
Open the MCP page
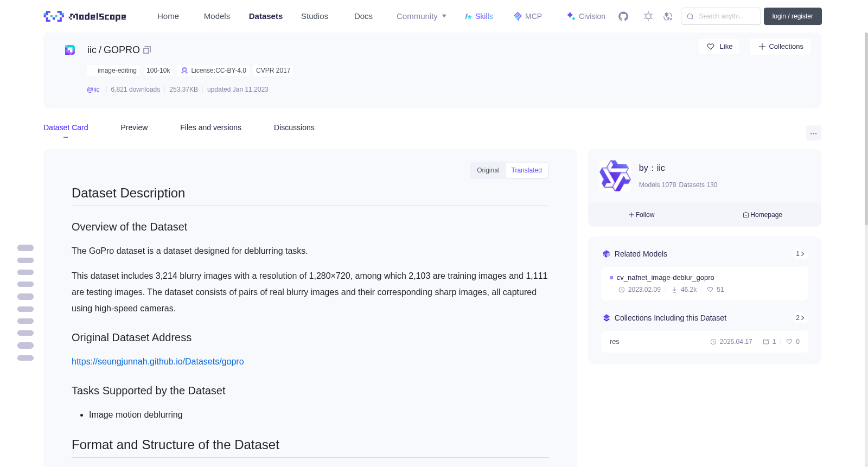[x=528, y=16]
